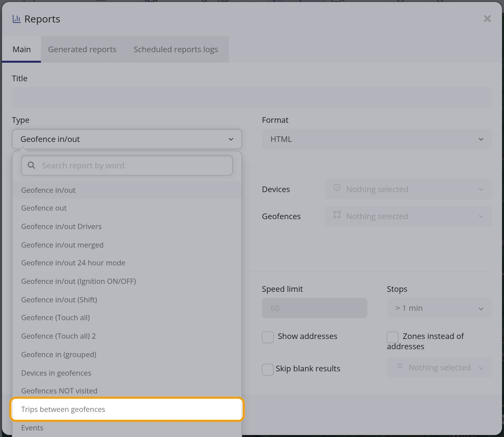The image size is (504, 437).
Task: Select Geofence (Touch all) option
Action: [127, 318]
